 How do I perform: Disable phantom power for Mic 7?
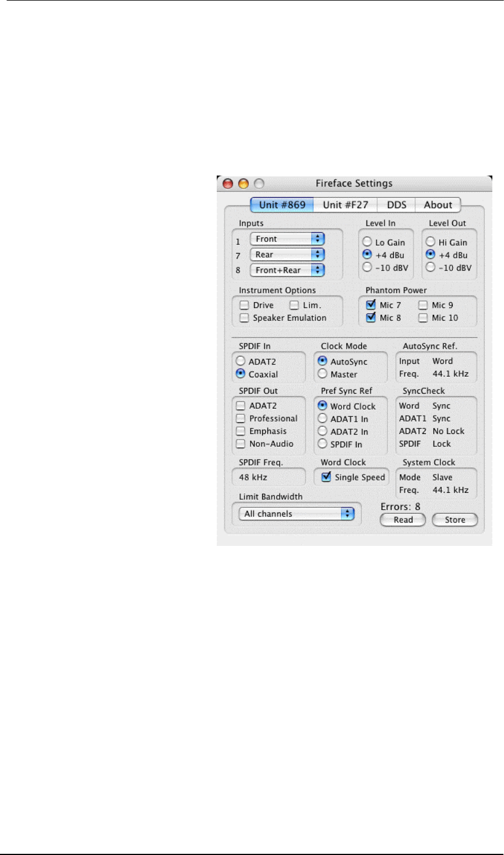point(371,304)
